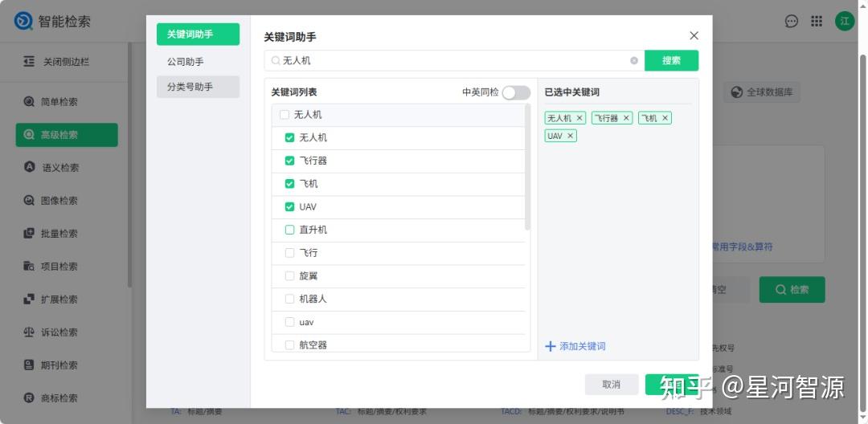Select 高级检索 in the sidebar

point(67,135)
